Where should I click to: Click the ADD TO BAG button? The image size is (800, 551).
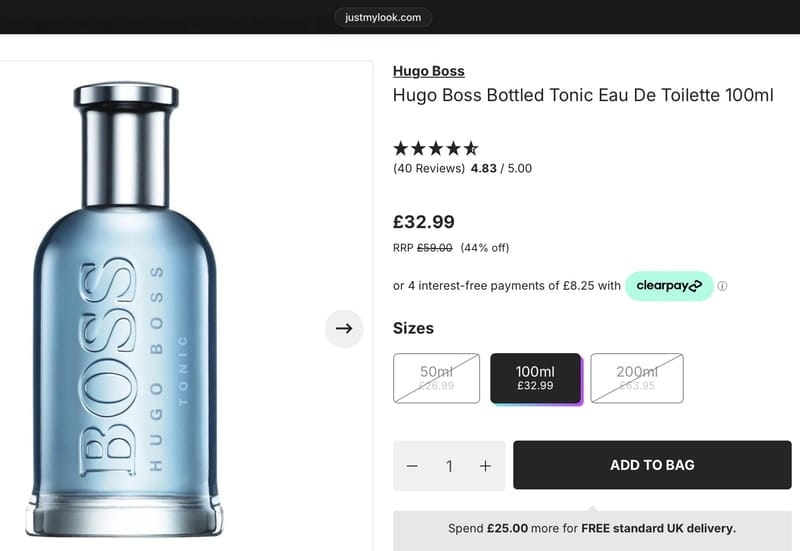pyautogui.click(x=652, y=465)
